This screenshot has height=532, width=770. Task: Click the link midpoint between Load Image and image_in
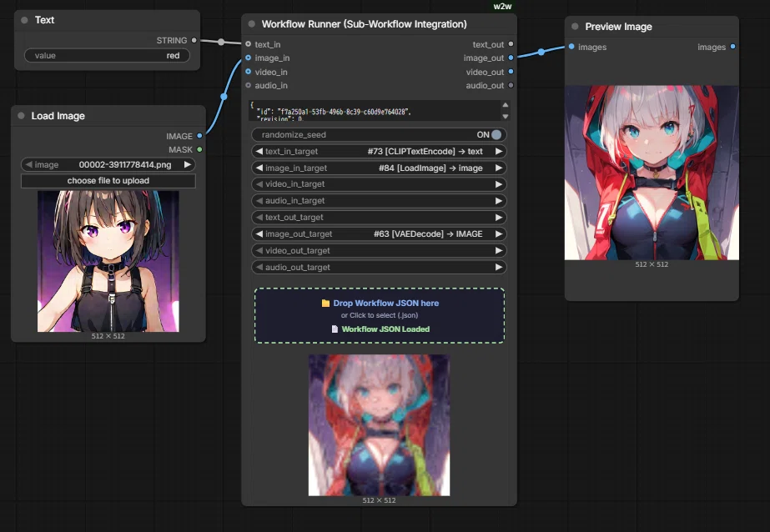[224, 97]
